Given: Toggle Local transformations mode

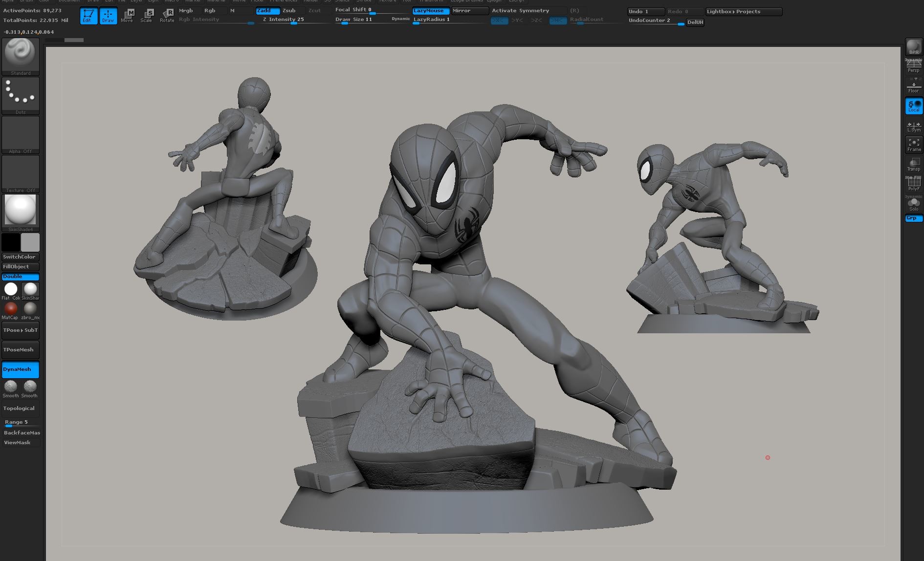Looking at the screenshot, I should pos(914,106).
